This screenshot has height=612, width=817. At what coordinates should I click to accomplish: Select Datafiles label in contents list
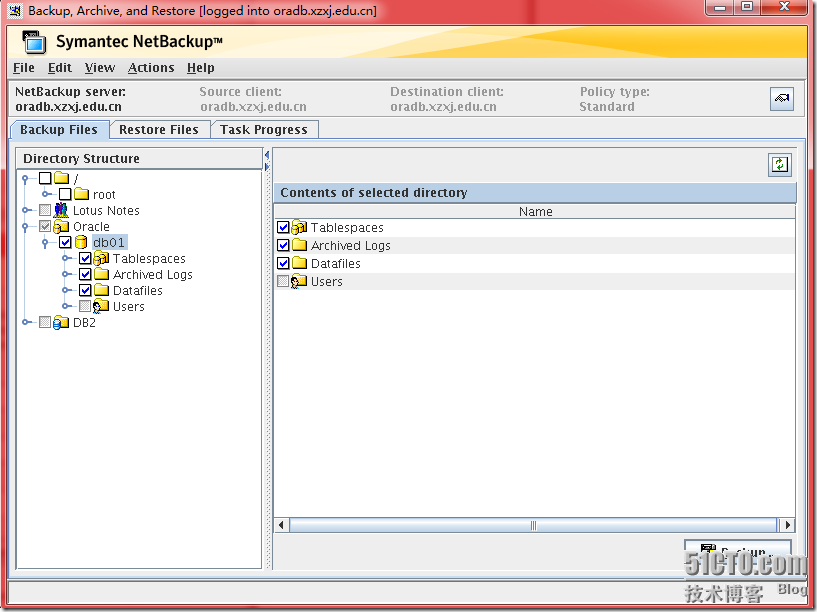(x=336, y=264)
